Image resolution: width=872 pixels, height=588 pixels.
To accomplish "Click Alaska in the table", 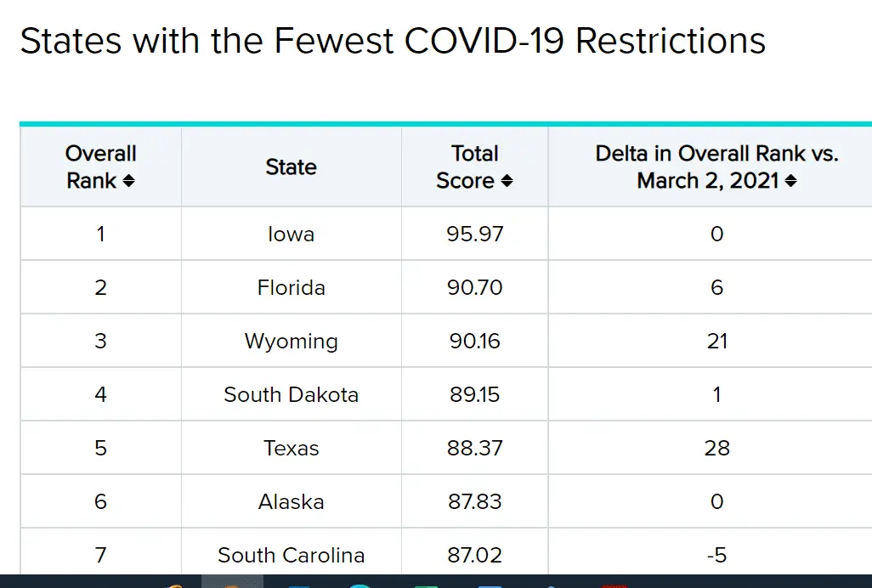I will coord(291,501).
